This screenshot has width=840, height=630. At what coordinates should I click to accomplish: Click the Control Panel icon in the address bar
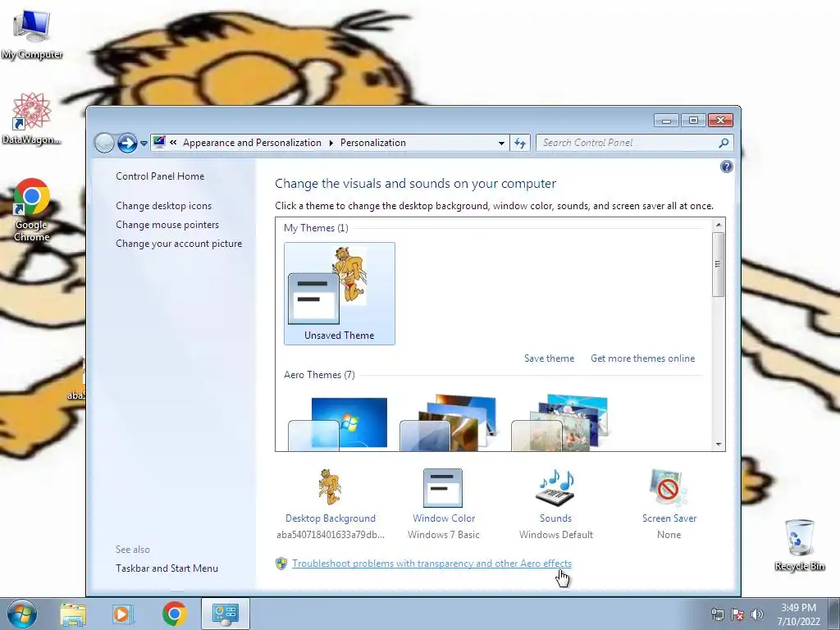click(159, 143)
